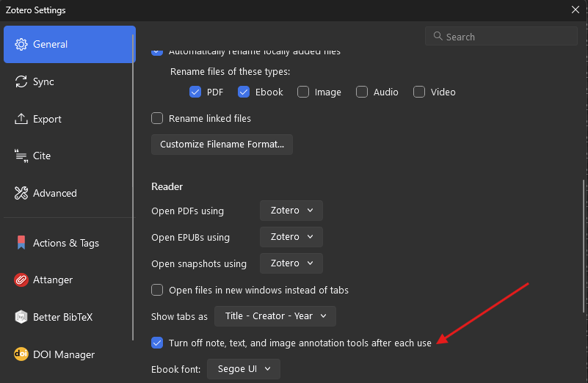The height and width of the screenshot is (383, 588).
Task: Click the Export upload icon
Action: pyautogui.click(x=21, y=119)
